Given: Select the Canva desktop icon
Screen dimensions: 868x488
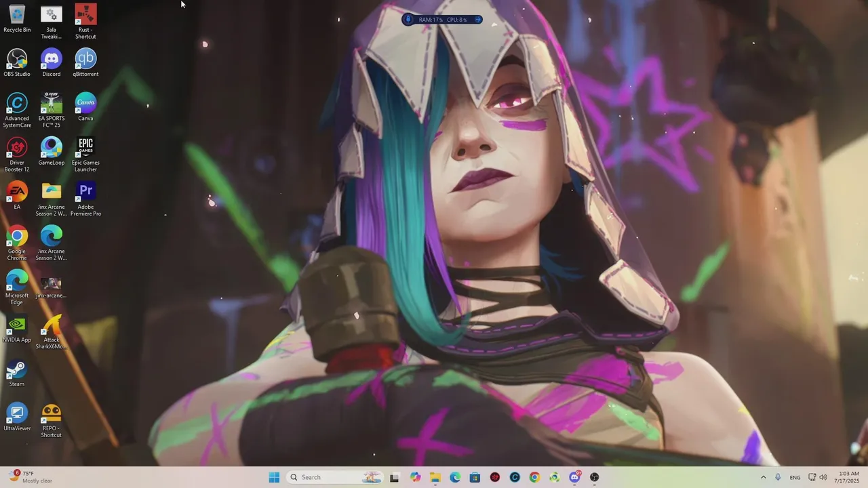Looking at the screenshot, I should 85,107.
